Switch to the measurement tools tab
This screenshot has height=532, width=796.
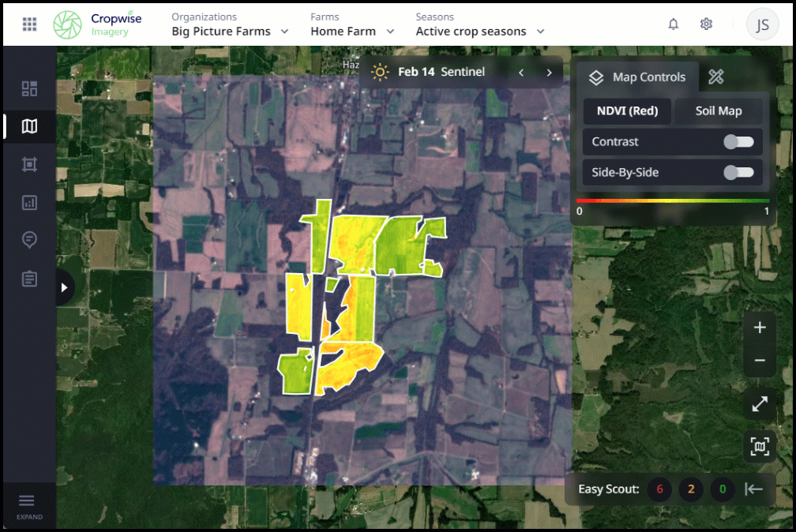point(716,77)
